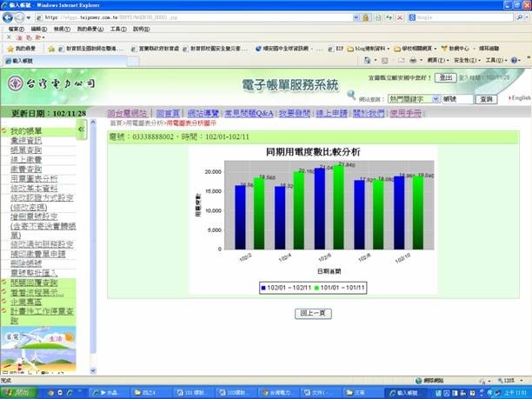This screenshot has width=532, height=399.
Task: Click the sidebar promotional banner image
Action: coord(38,349)
